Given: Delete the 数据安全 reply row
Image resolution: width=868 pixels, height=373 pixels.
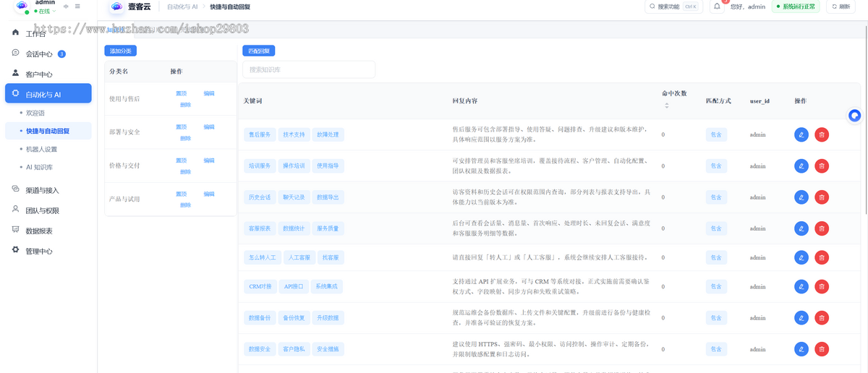Looking at the screenshot, I should [x=822, y=348].
